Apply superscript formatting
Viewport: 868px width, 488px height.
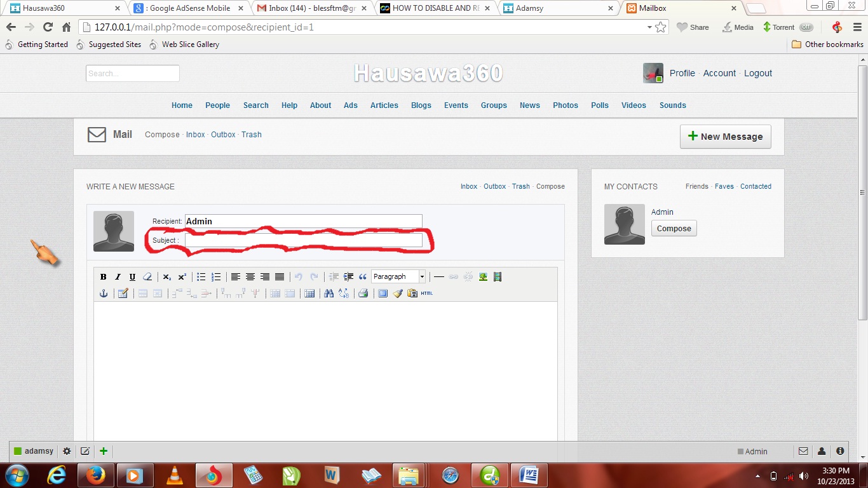pyautogui.click(x=182, y=277)
